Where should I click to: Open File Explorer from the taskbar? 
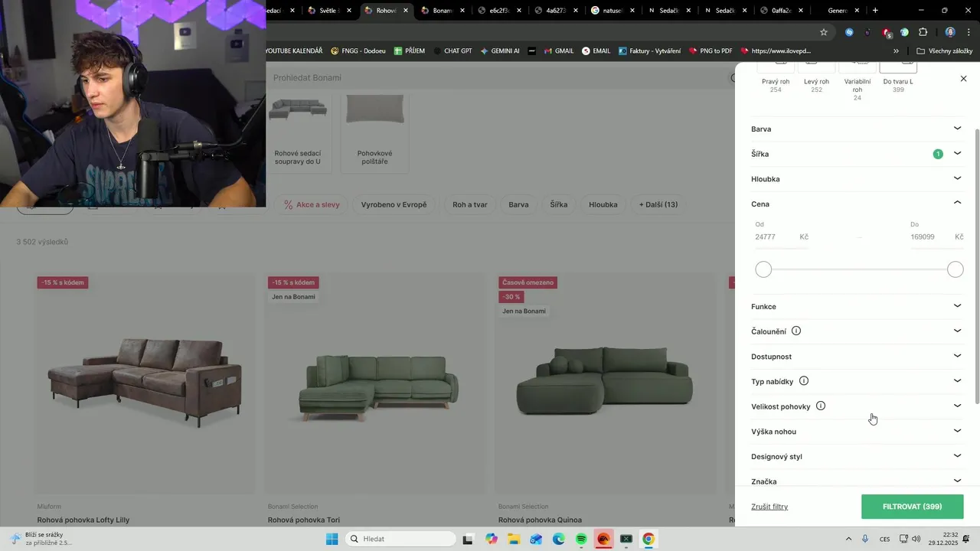[x=514, y=539]
